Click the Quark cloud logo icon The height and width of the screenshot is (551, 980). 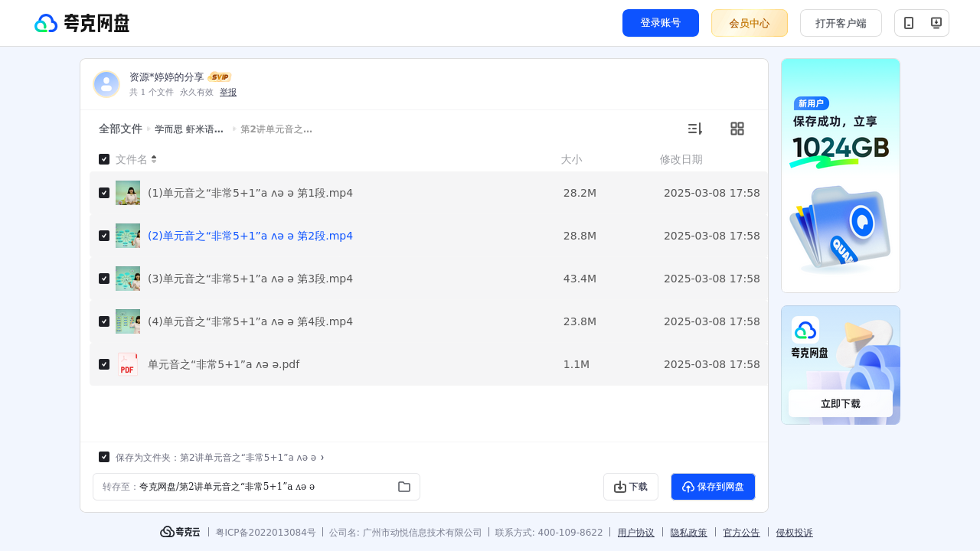click(x=46, y=23)
